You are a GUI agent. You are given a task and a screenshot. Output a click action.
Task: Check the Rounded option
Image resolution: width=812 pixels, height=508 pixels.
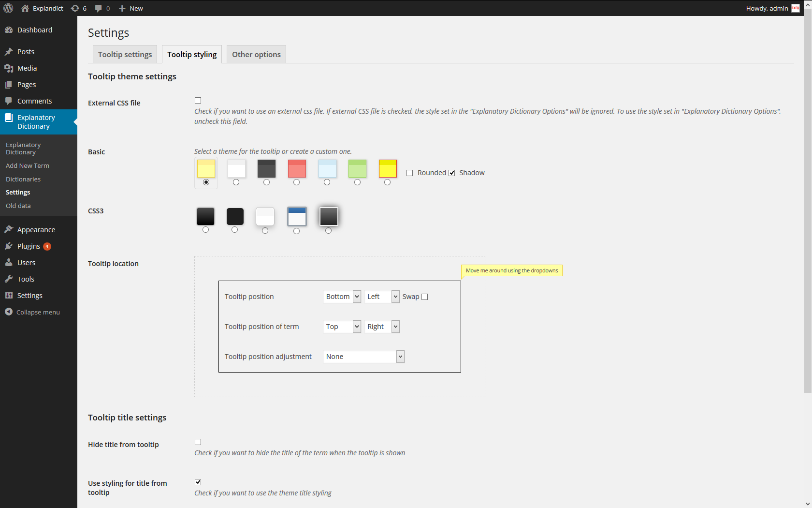409,173
